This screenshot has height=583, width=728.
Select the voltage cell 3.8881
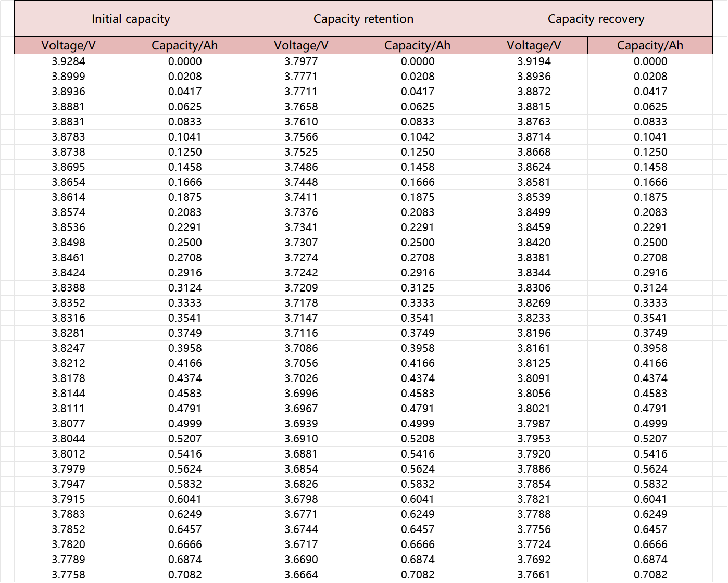pyautogui.click(x=68, y=107)
